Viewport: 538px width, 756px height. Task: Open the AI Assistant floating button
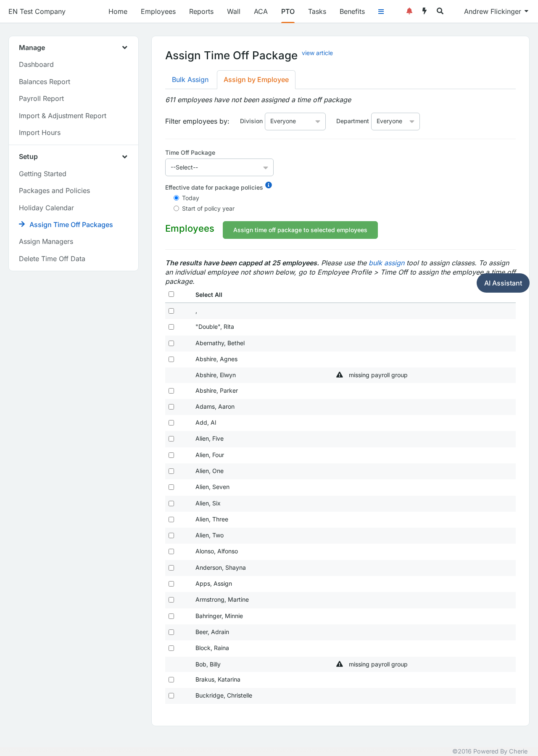tap(503, 283)
